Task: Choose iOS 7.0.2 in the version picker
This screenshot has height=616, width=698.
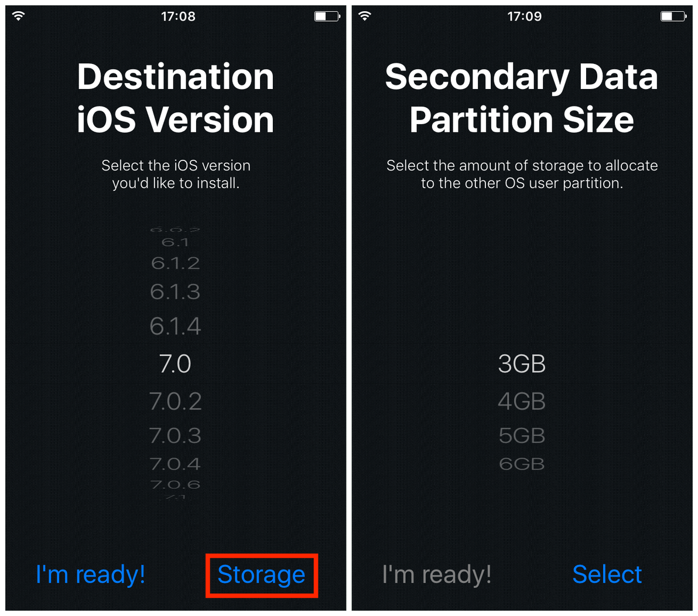Action: (x=176, y=401)
